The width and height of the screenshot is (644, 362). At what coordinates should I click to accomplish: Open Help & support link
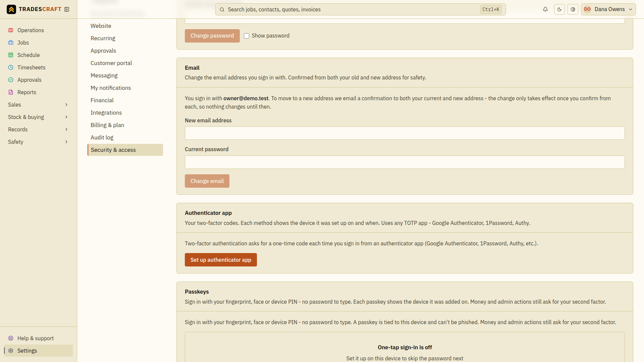[38, 338]
